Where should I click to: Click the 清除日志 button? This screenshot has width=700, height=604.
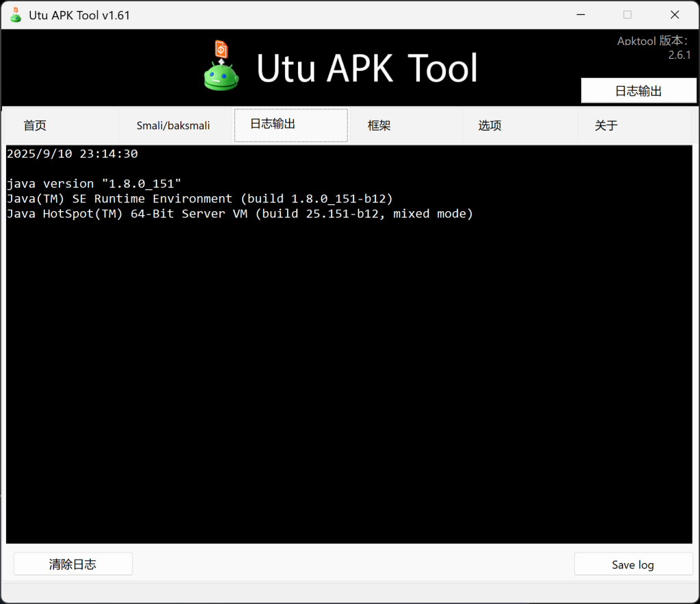coord(72,564)
